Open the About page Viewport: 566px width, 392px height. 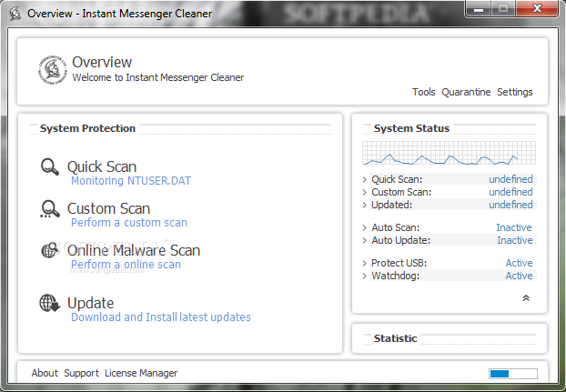pos(45,373)
